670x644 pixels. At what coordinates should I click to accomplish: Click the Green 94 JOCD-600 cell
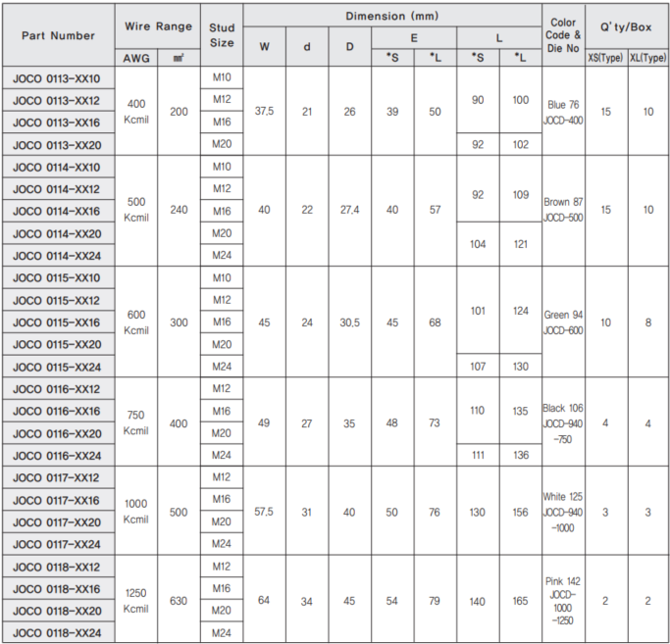563,322
